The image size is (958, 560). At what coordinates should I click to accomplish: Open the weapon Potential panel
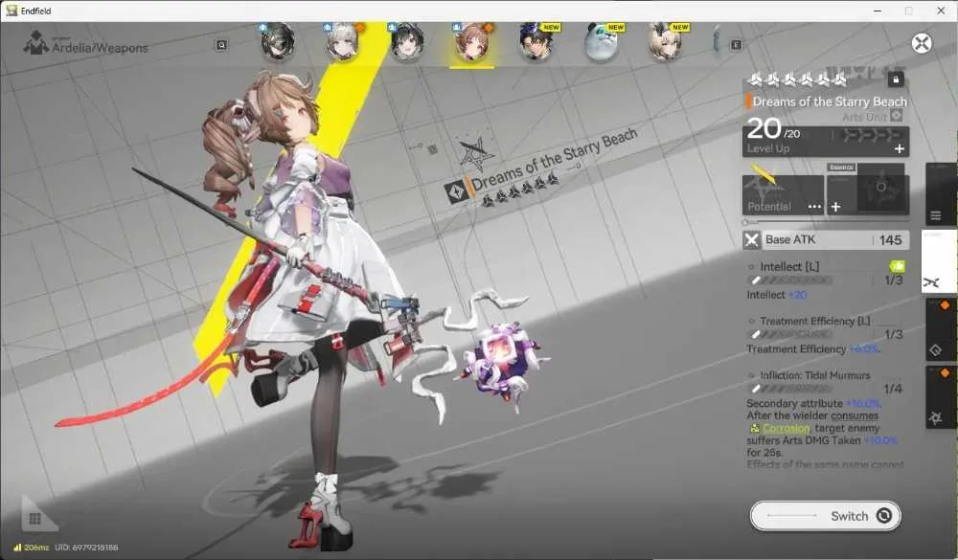click(784, 195)
